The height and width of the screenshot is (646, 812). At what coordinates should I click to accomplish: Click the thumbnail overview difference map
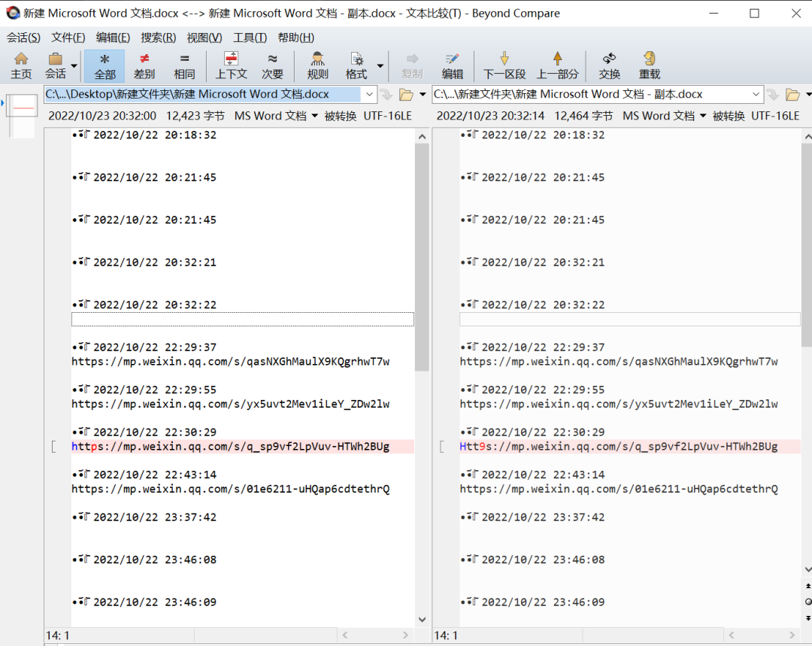pyautogui.click(x=23, y=116)
